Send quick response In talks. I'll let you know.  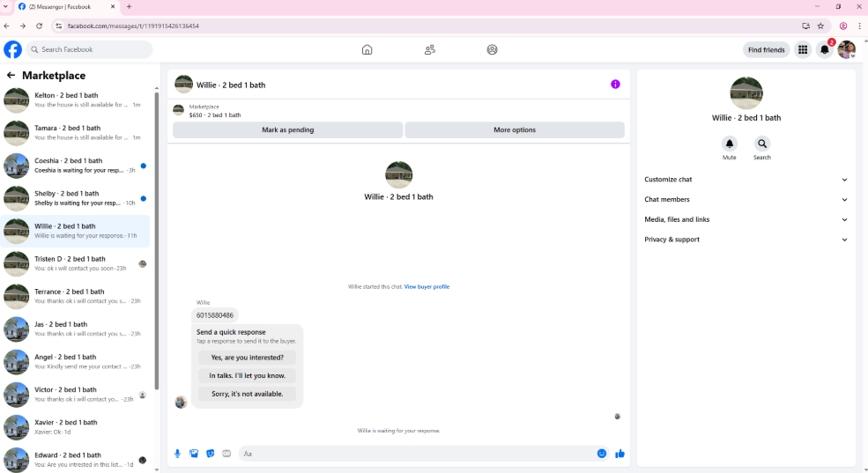(247, 375)
